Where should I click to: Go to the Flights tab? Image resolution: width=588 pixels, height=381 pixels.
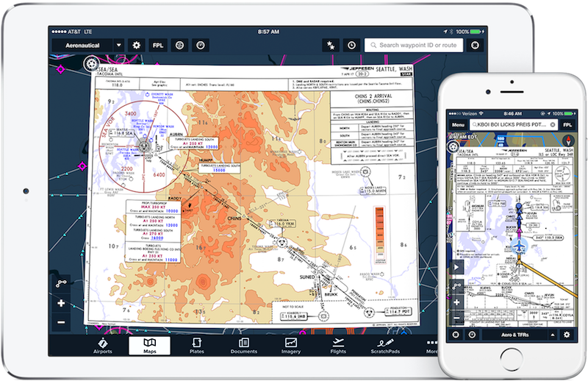337,346
